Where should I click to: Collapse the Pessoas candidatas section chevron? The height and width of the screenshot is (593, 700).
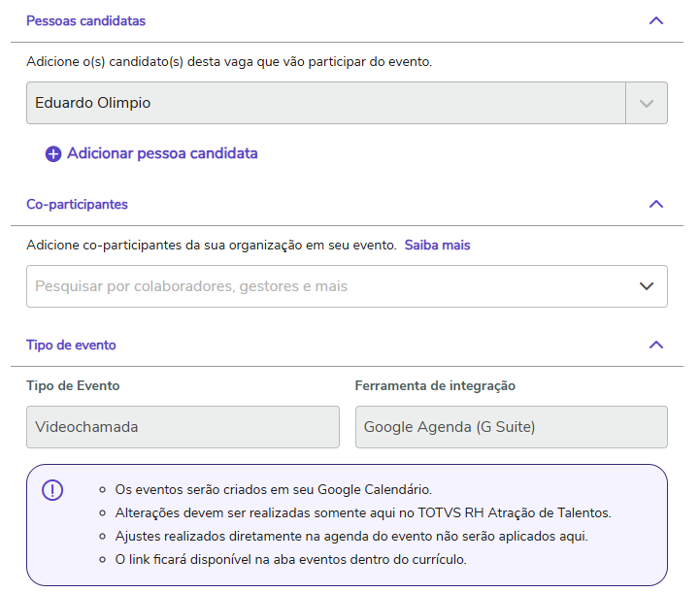656,20
